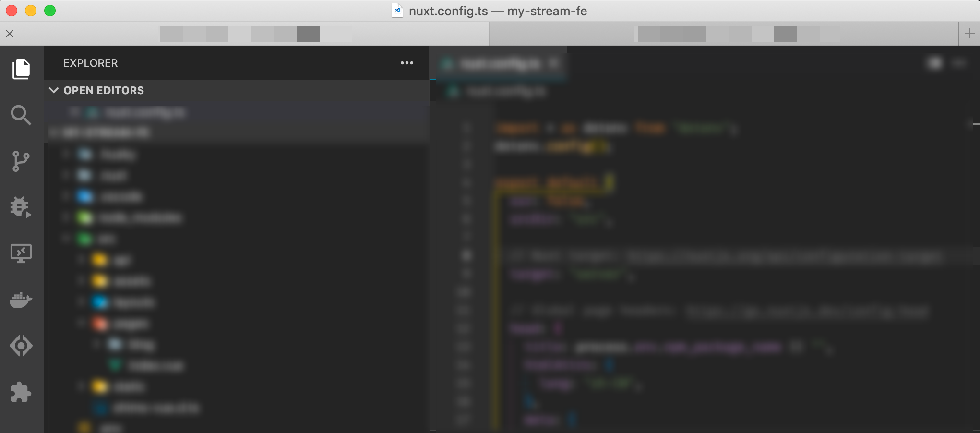Click the editor layout icon at top right
Viewport: 980px width, 433px height.
point(959,63)
